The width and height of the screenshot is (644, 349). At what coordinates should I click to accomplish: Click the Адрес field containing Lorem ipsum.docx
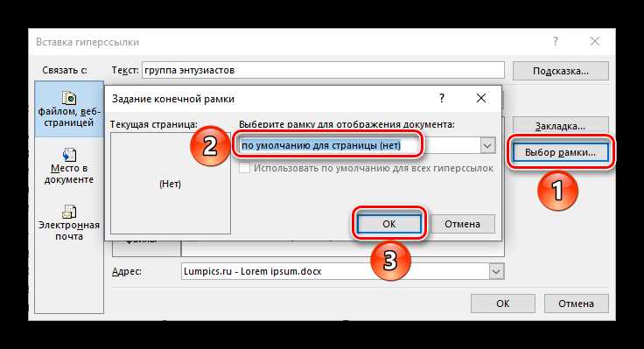(x=335, y=271)
